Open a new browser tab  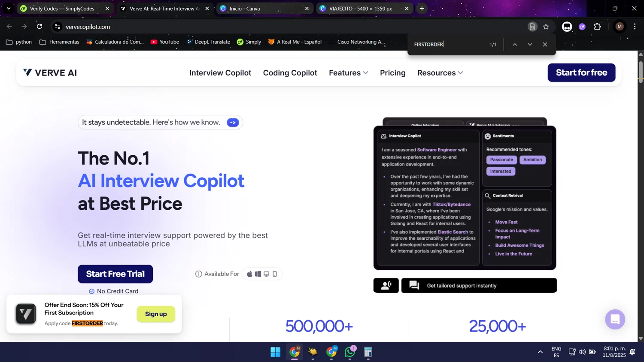pyautogui.click(x=422, y=9)
